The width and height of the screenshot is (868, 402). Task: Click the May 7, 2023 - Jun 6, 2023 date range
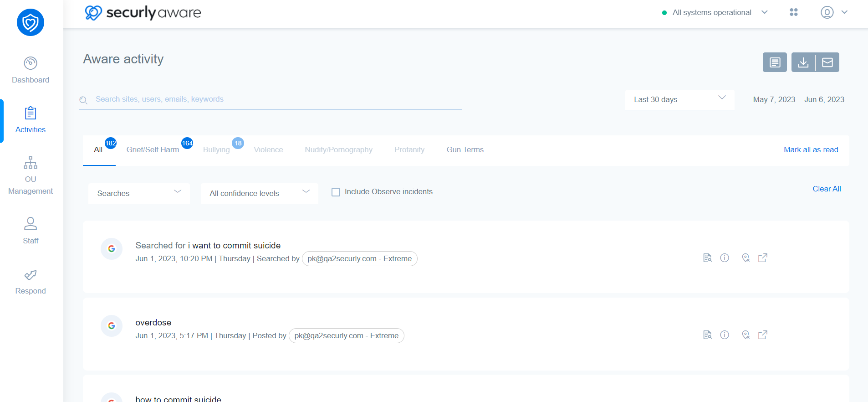click(798, 100)
